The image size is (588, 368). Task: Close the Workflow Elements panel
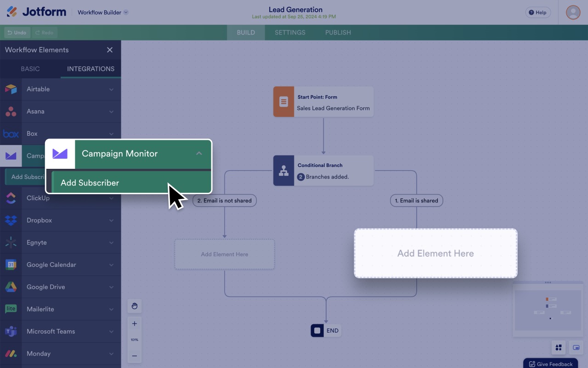click(110, 50)
